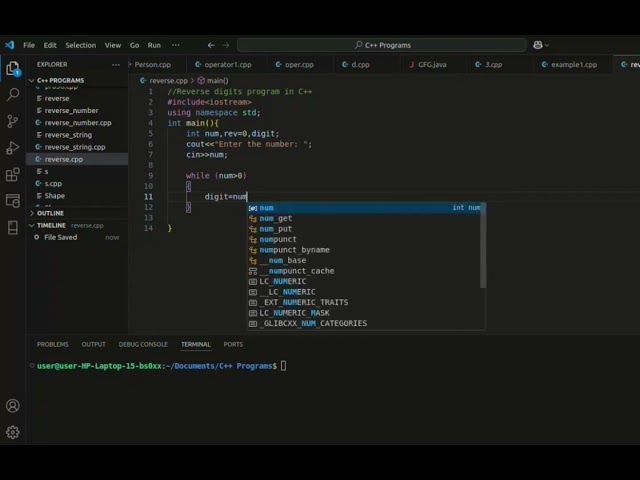
Task: Switch to the GFG.java tab
Action: [x=432, y=64]
